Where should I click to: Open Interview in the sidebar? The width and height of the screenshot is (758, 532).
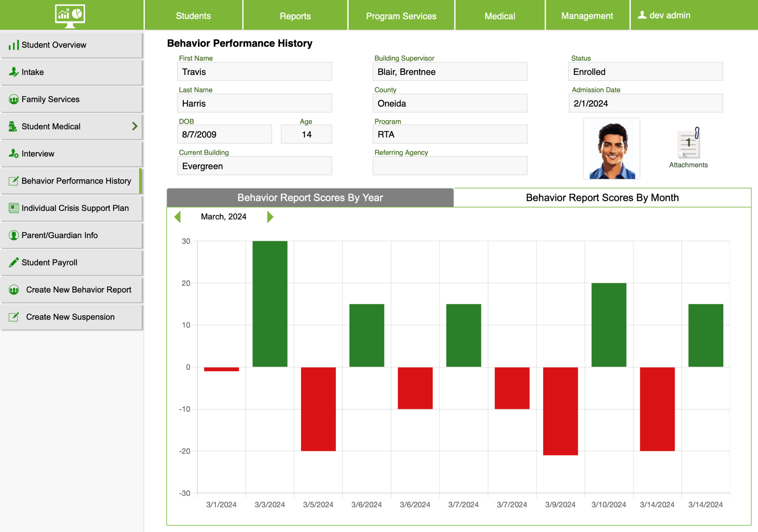click(x=72, y=154)
